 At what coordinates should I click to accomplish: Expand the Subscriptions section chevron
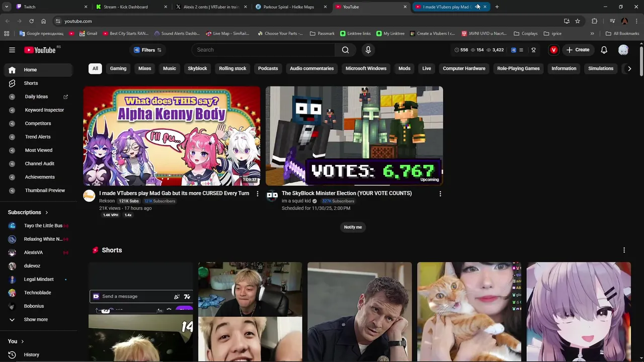point(47,213)
